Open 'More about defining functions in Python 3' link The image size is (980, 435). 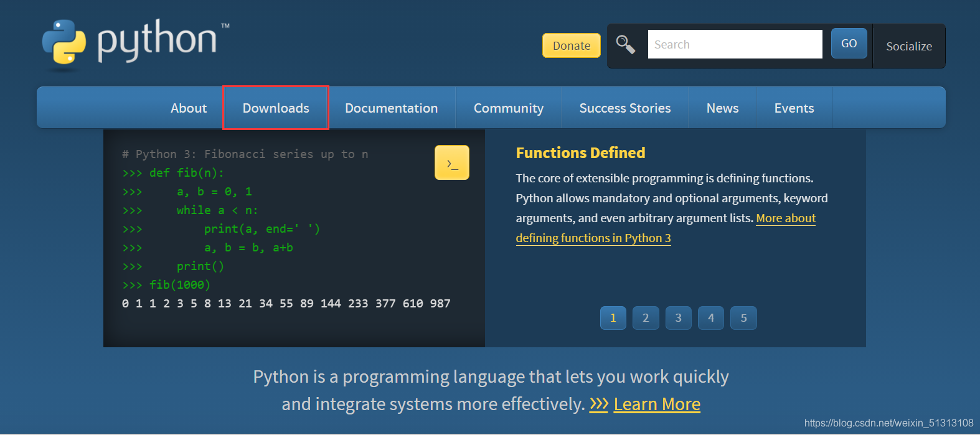click(593, 238)
